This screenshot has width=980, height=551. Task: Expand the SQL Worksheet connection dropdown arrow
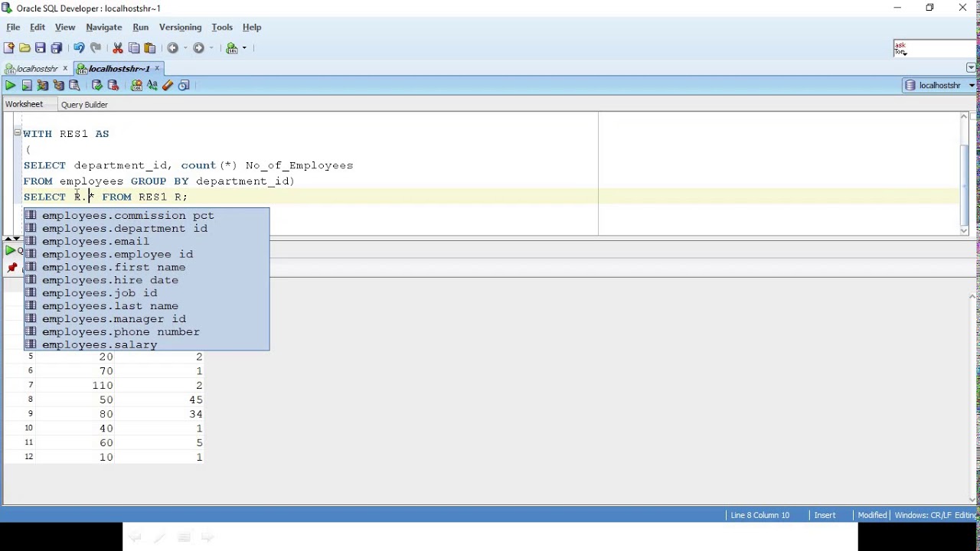pyautogui.click(x=245, y=48)
